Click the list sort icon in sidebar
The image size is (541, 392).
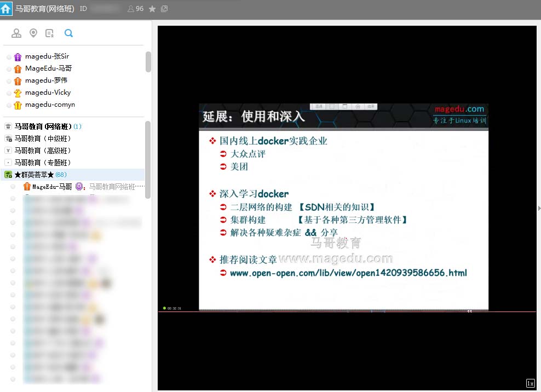point(50,33)
